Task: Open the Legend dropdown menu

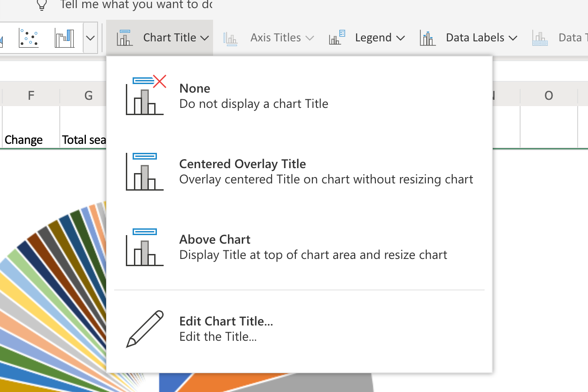Action: point(367,38)
